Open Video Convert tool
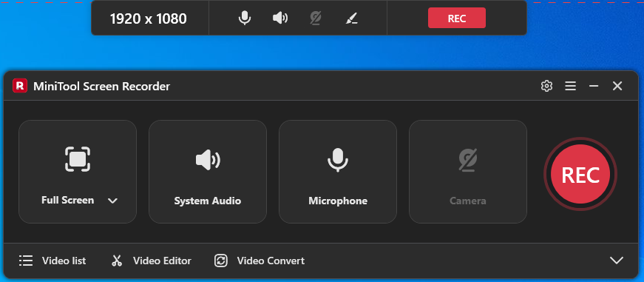Viewport: 644px width, 282px height. pyautogui.click(x=260, y=261)
